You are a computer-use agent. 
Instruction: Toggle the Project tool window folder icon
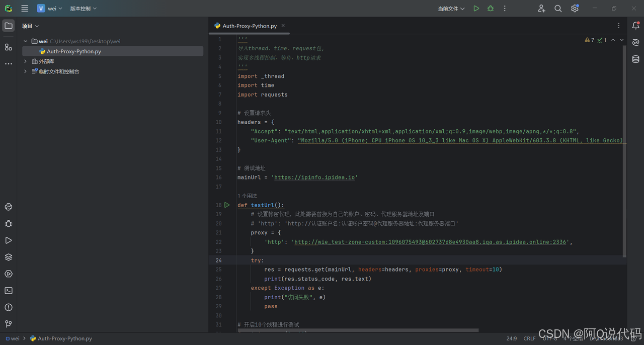(9, 26)
